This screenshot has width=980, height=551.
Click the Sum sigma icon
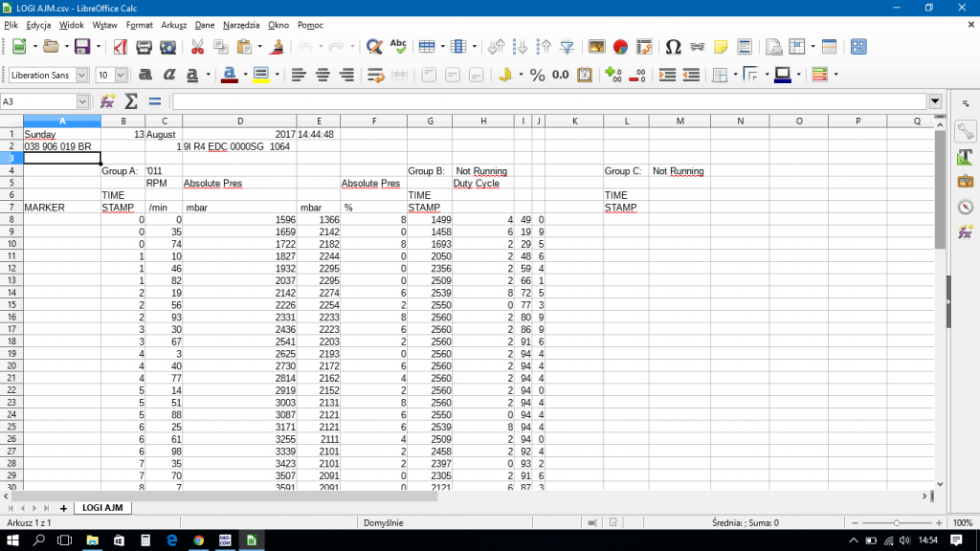130,101
